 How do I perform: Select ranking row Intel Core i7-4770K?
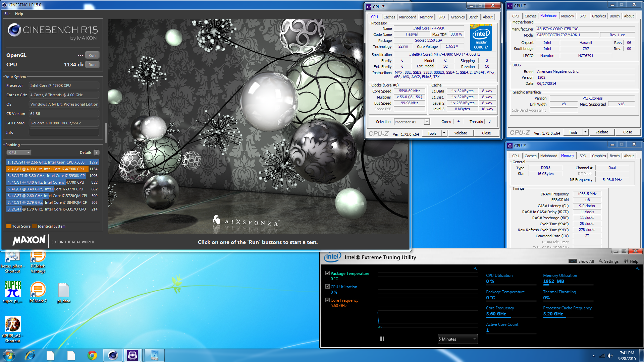pos(52,182)
